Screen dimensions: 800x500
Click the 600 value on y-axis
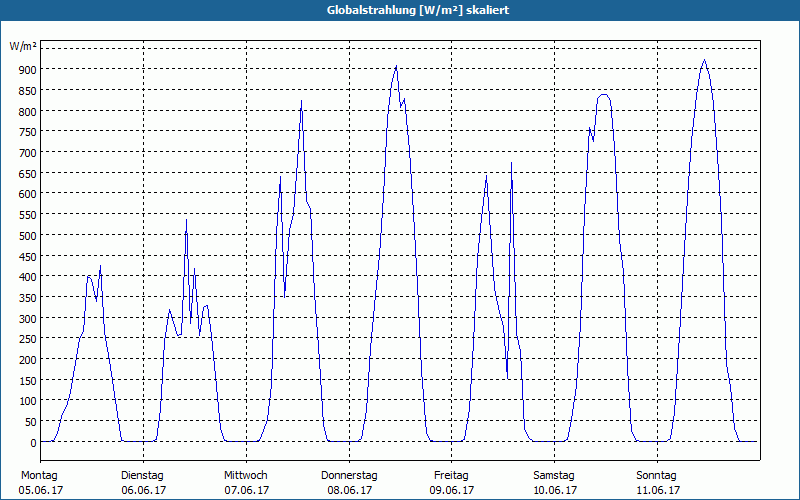(28, 194)
